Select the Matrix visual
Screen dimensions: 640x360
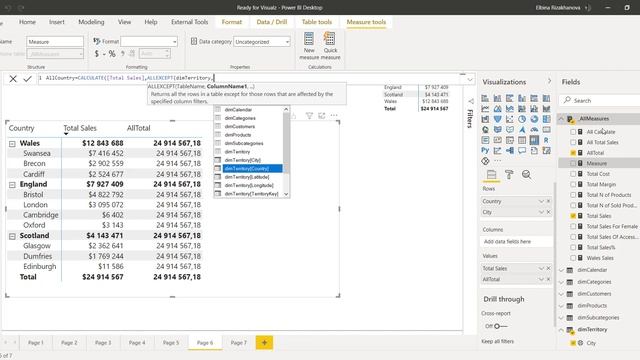click(534, 140)
